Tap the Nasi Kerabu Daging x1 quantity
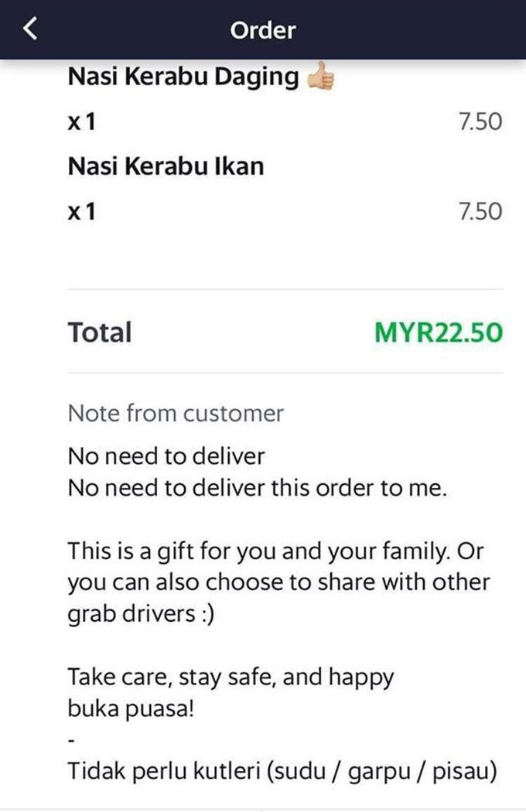The width and height of the screenshot is (526, 812). (x=82, y=122)
